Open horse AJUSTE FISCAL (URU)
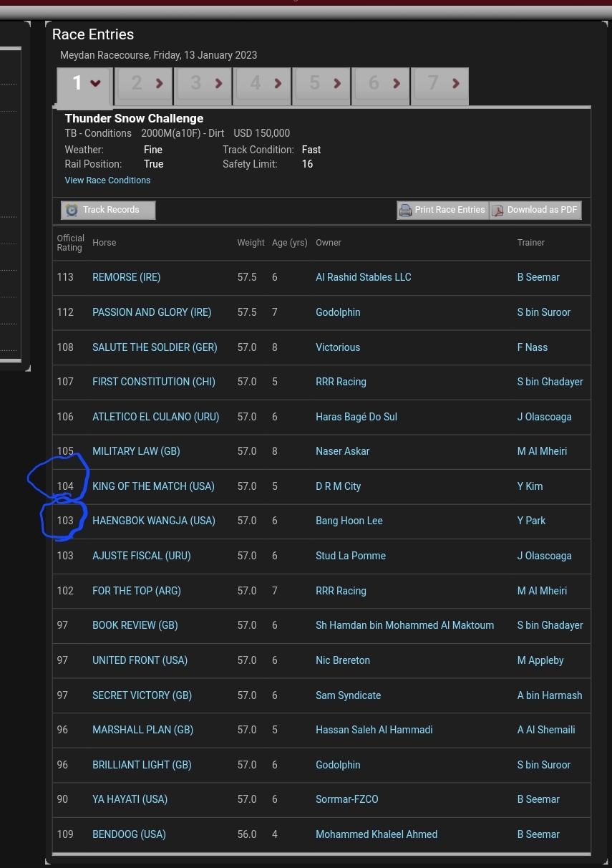Image resolution: width=612 pixels, height=868 pixels. (142, 556)
